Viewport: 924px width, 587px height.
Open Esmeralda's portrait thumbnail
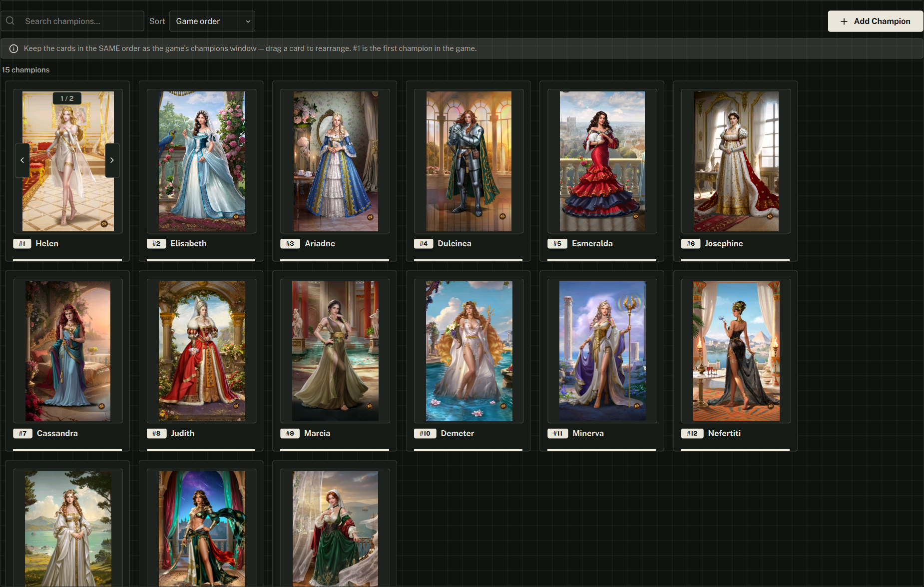point(602,161)
